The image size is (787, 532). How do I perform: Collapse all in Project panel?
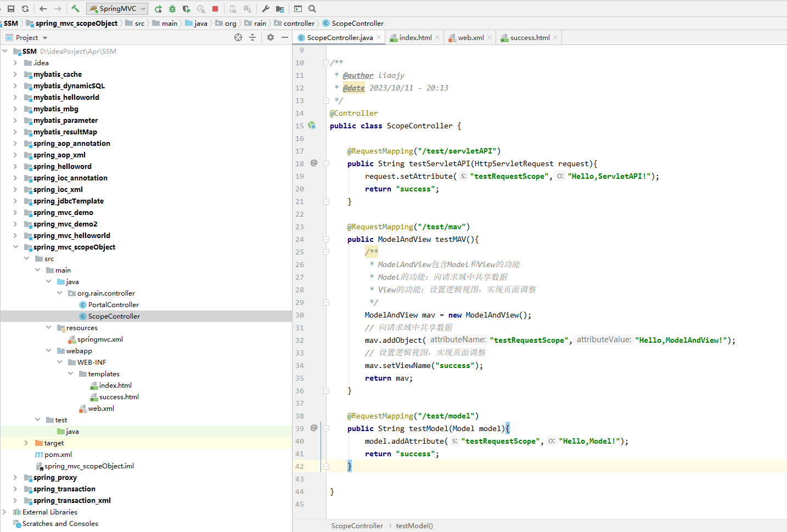point(252,37)
